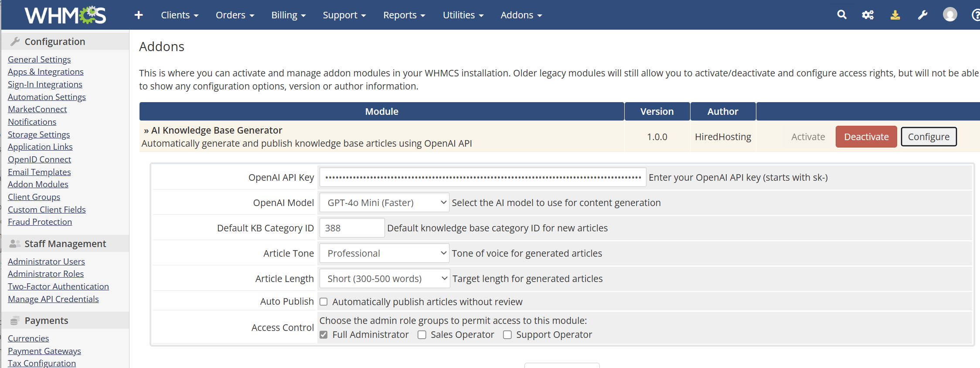Open the search magnifier icon
Viewport: 980px width, 368px height.
[x=841, y=15]
